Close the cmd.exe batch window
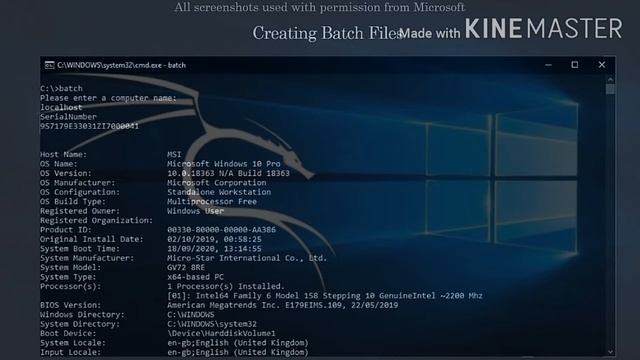The height and width of the screenshot is (360, 640). click(602, 65)
